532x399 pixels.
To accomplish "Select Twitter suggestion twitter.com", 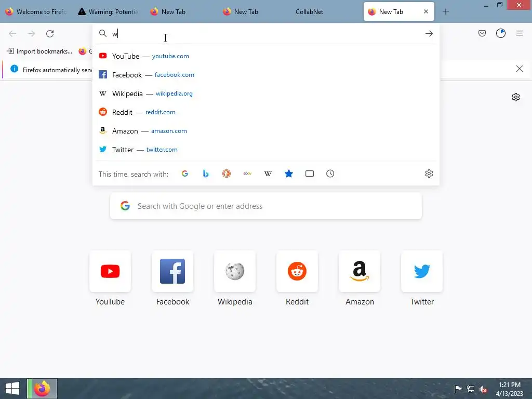I will point(265,149).
